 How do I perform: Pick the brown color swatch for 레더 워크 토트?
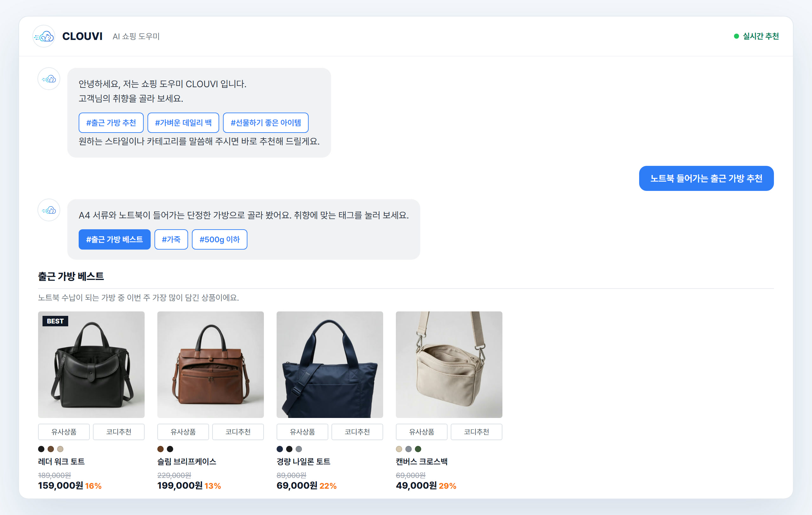pos(50,449)
